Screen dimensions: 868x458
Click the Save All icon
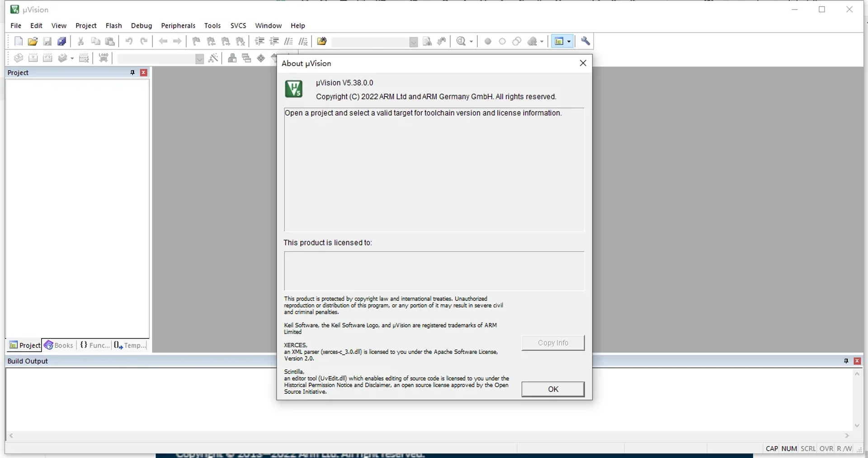62,42
